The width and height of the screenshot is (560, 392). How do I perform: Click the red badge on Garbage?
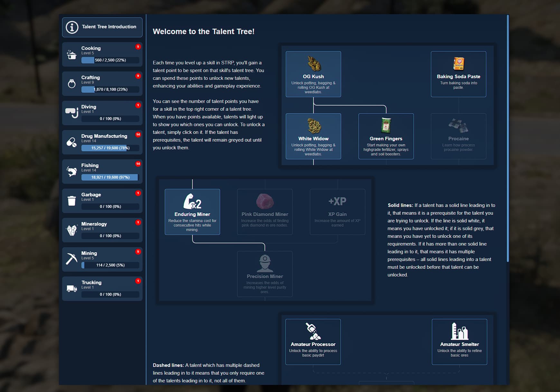138,193
